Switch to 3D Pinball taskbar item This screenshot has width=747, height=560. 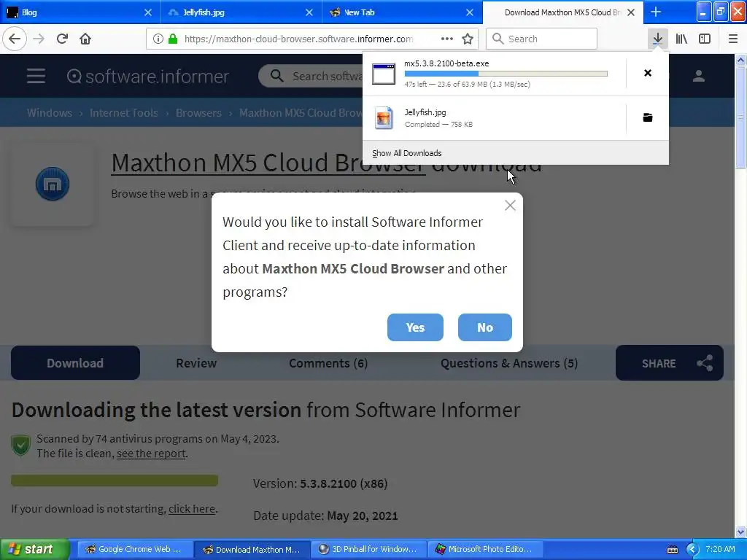[368, 550]
